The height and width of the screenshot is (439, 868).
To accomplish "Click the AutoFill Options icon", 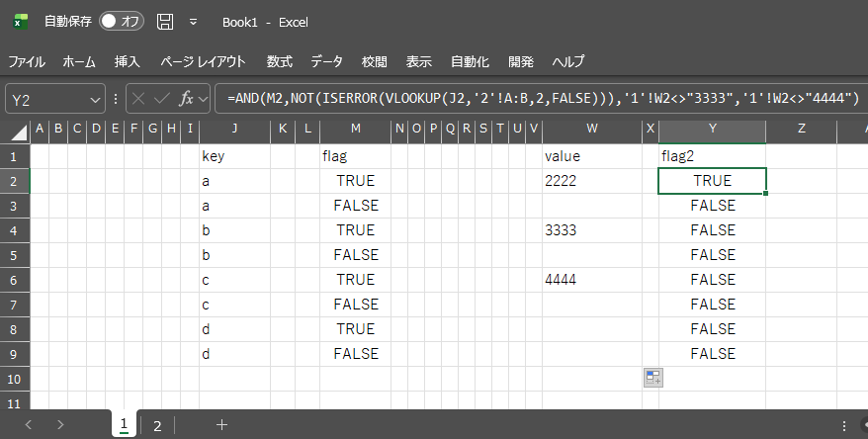I will (x=653, y=378).
